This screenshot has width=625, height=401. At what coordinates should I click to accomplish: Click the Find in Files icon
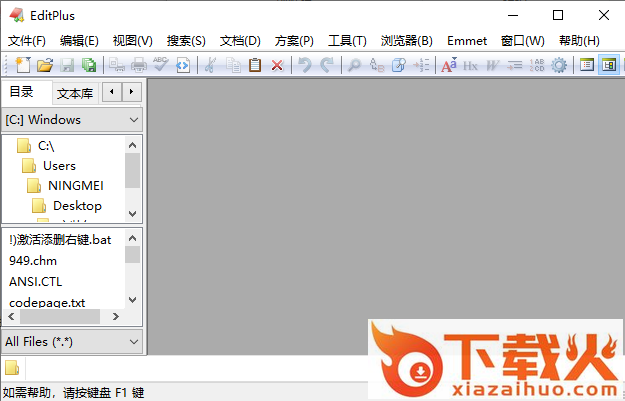pos(399,65)
